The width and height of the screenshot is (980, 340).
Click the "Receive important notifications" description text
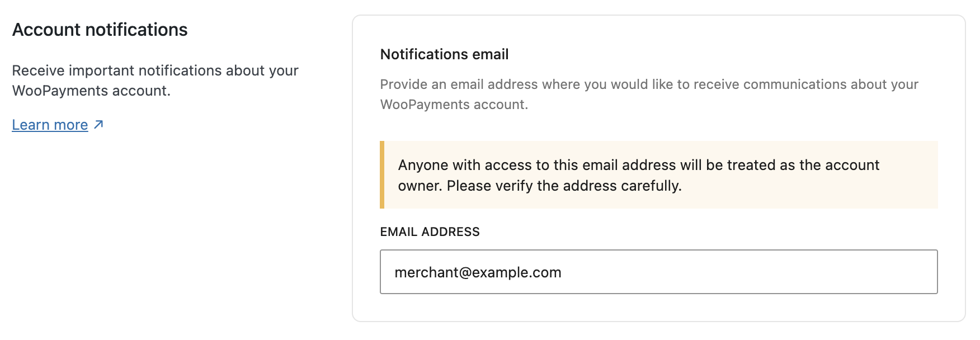point(155,70)
